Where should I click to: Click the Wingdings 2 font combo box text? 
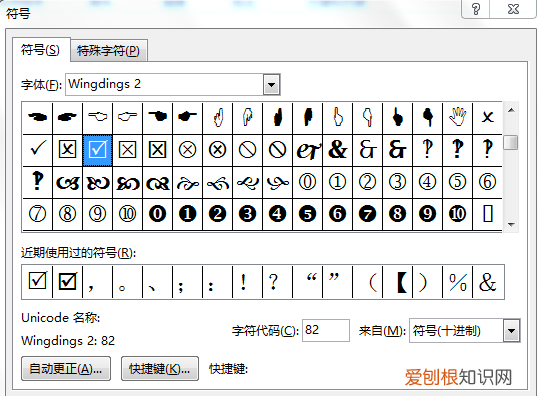tap(105, 84)
